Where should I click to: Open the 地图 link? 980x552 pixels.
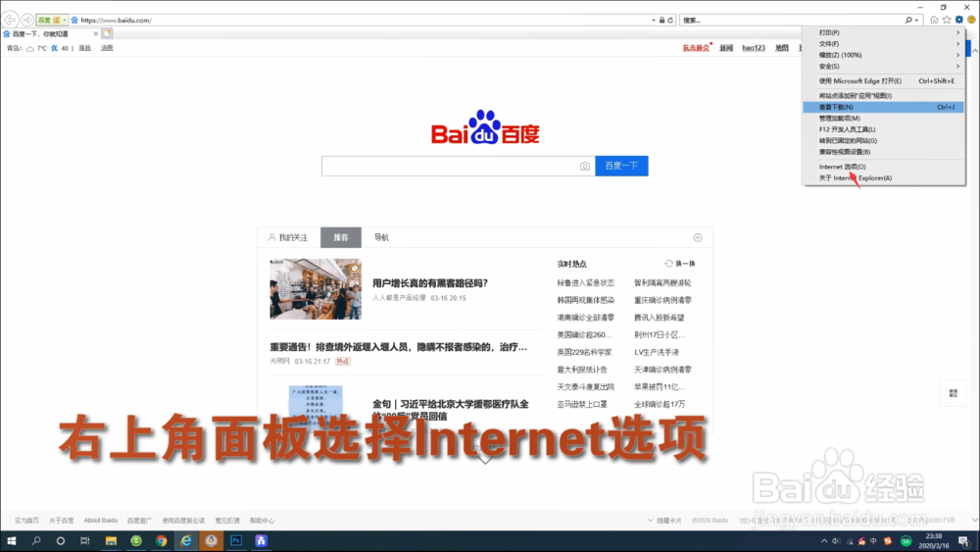pyautogui.click(x=782, y=48)
